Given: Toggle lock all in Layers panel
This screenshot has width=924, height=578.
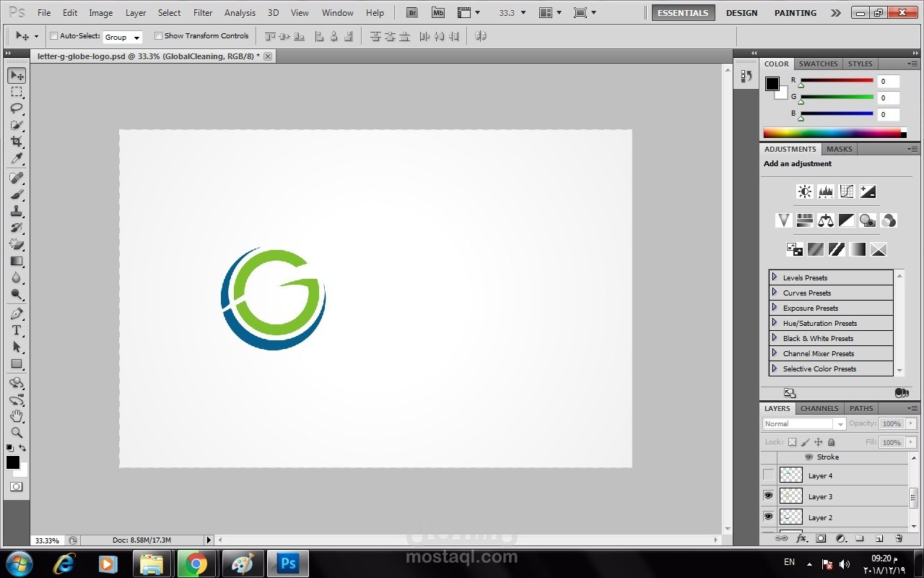Looking at the screenshot, I should [831, 442].
